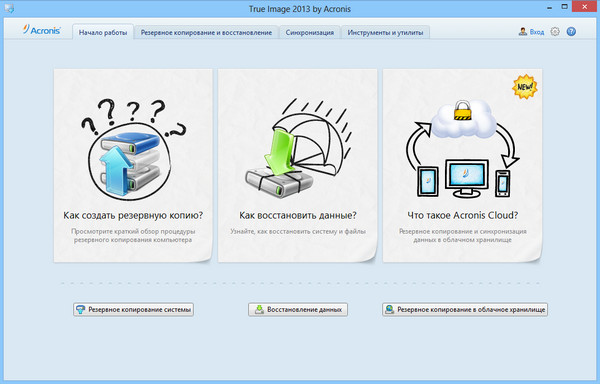Click Резервное копирование в облачное хранилище button
The image size is (600, 384).
(465, 309)
